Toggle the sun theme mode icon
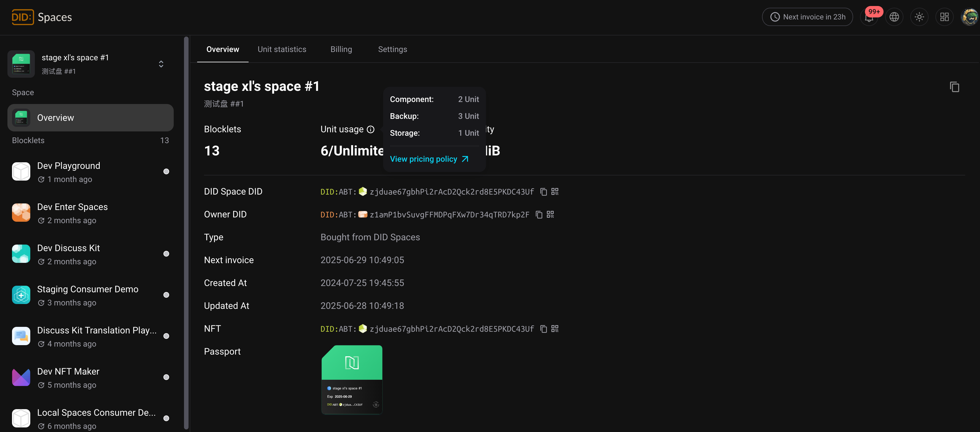 point(919,17)
